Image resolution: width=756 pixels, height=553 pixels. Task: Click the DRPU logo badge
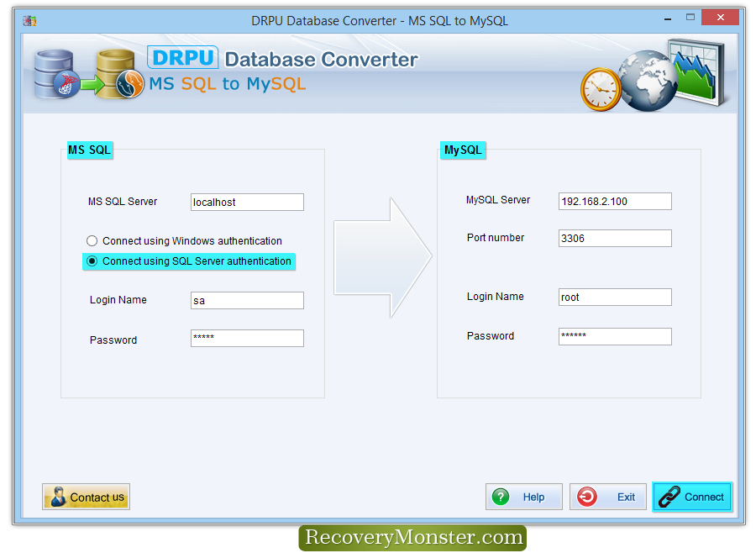click(183, 57)
